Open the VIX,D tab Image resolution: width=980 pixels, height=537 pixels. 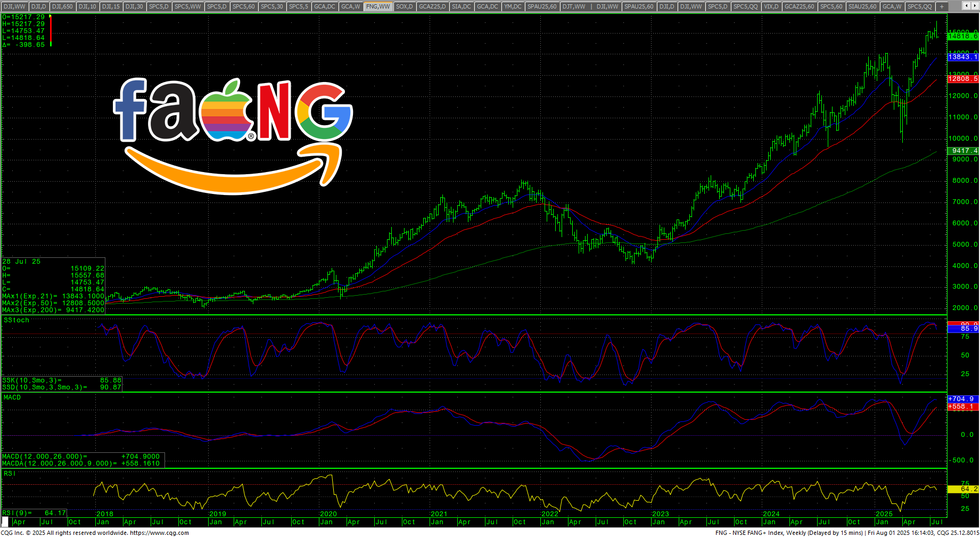(771, 6)
